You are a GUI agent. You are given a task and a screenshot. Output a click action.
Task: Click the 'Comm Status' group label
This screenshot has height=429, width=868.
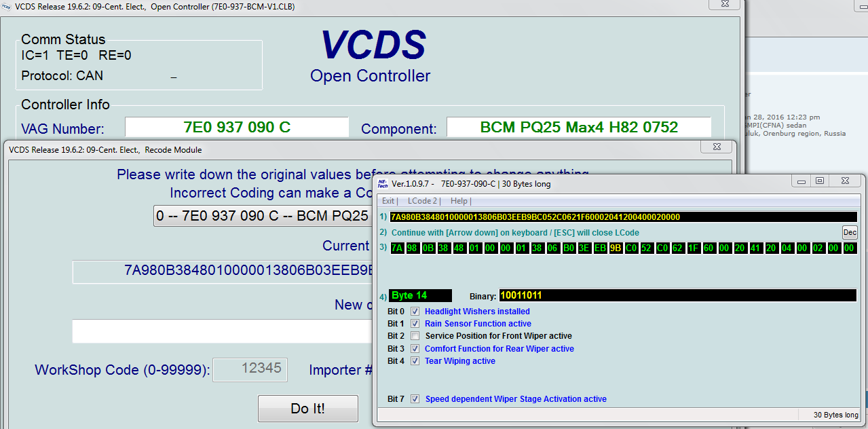click(63, 39)
